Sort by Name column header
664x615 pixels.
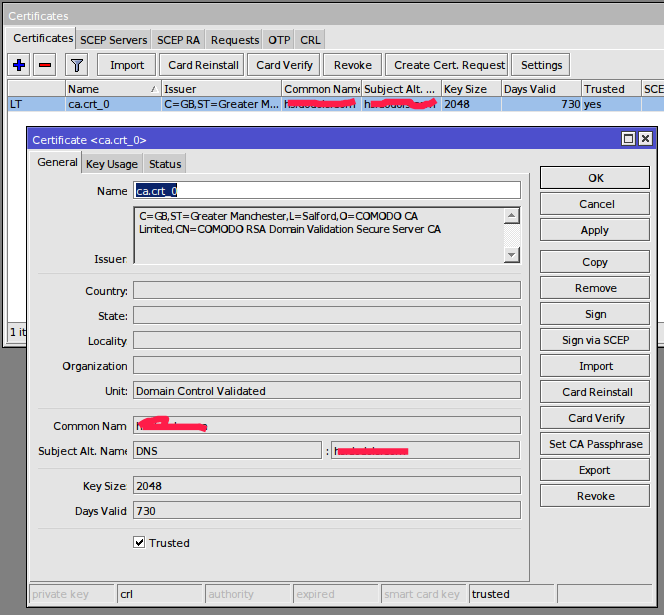click(113, 89)
